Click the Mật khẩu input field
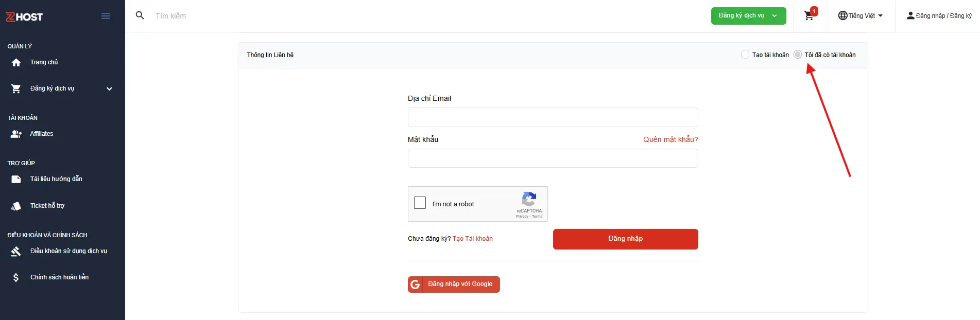 [x=553, y=158]
